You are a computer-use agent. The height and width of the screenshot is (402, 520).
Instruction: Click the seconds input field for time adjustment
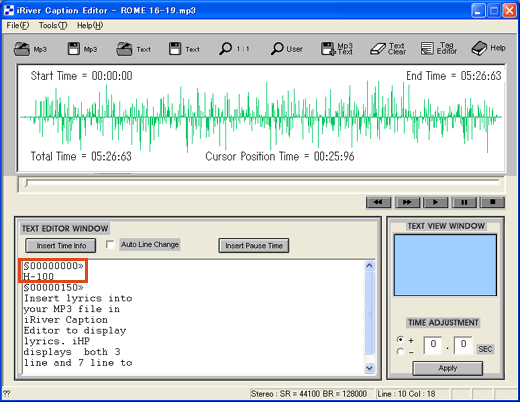pyautogui.click(x=433, y=345)
